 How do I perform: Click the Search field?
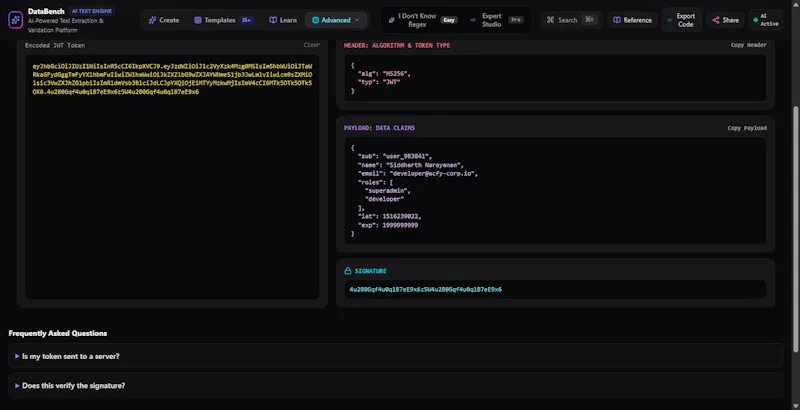pyautogui.click(x=572, y=20)
